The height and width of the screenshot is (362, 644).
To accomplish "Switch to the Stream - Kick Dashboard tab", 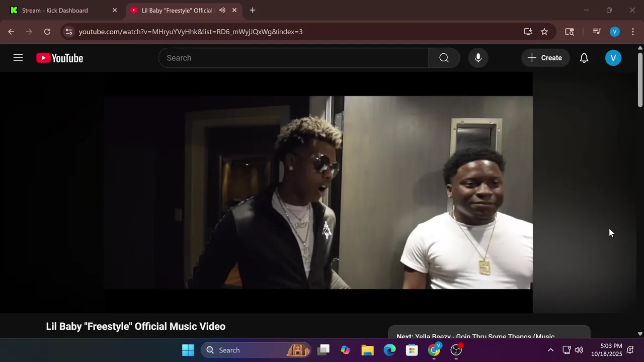I will [x=63, y=10].
